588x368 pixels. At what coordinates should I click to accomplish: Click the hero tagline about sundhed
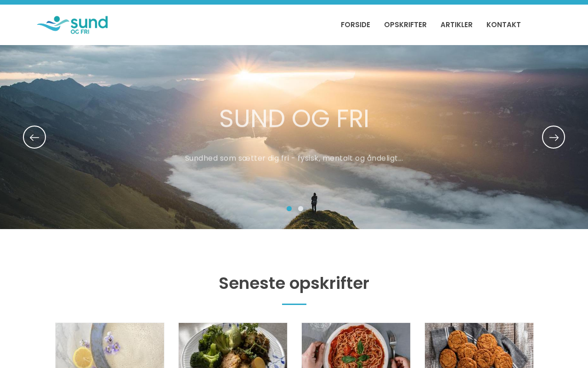click(x=294, y=158)
